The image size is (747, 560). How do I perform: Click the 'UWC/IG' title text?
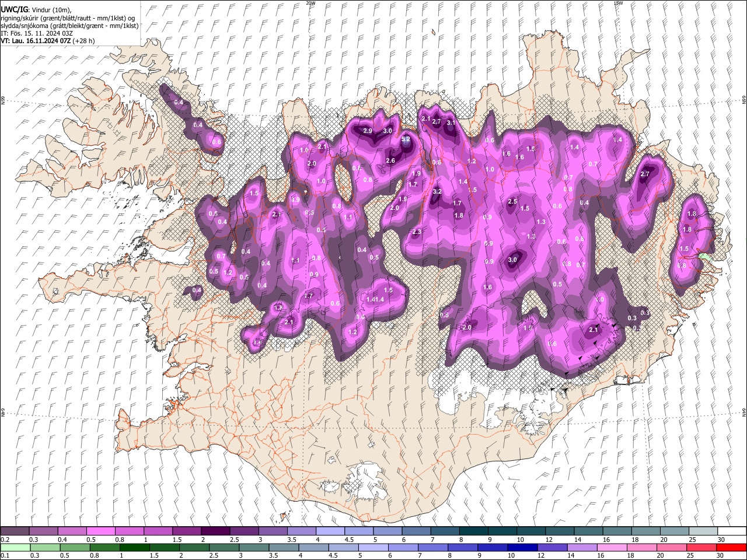pos(14,9)
